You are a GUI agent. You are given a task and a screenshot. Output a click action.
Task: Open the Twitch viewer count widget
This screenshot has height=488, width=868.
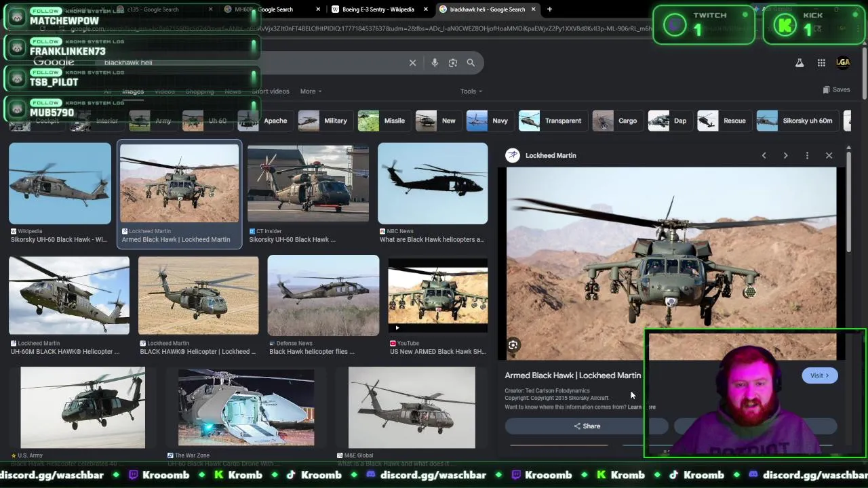pyautogui.click(x=704, y=25)
